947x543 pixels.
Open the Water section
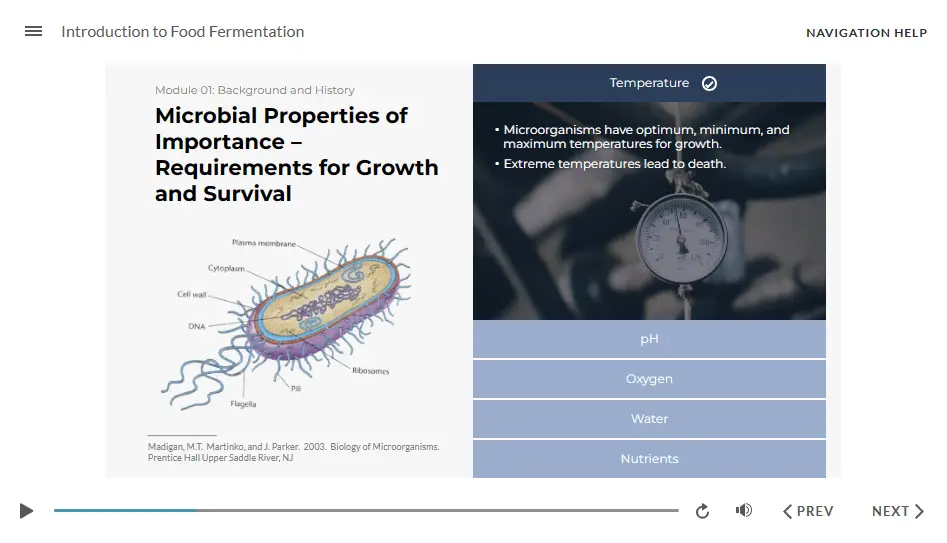(x=649, y=419)
